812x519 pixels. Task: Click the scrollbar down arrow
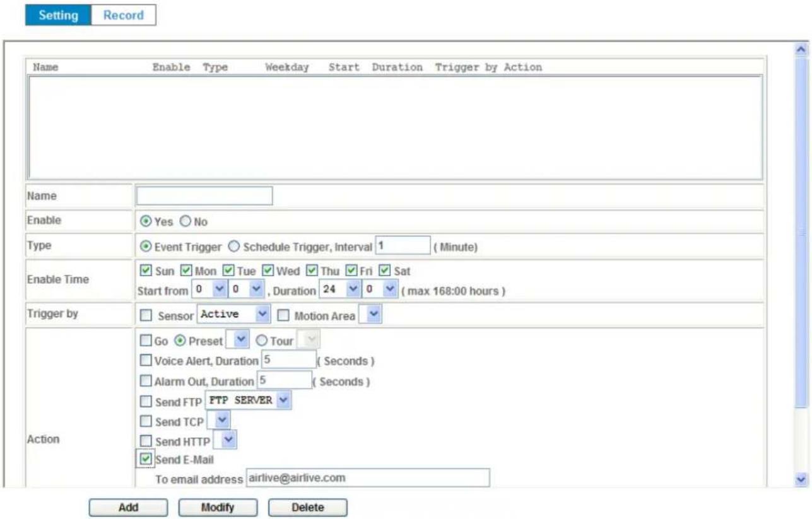[802, 480]
